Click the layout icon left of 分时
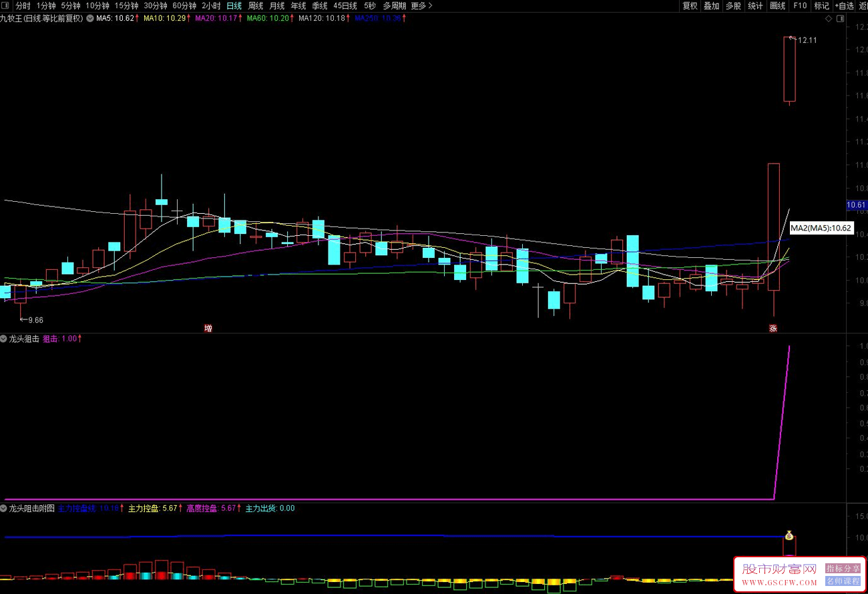 (x=6, y=5)
